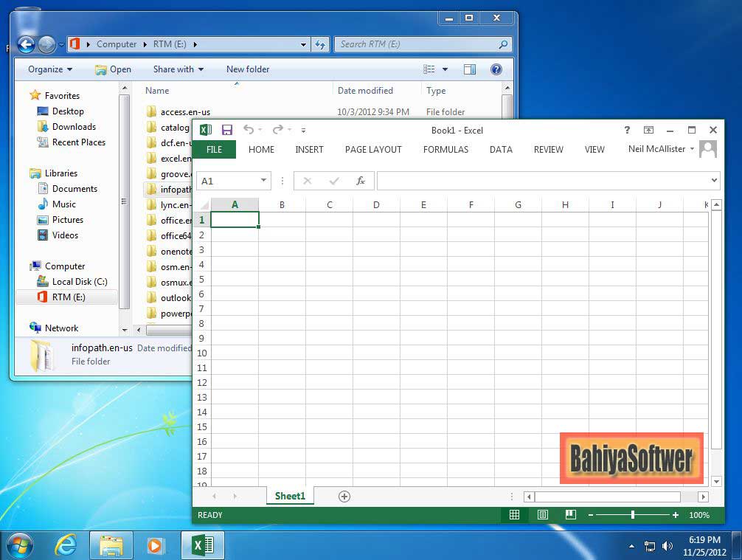Open the Explorer address bar dropdown

[x=303, y=44]
